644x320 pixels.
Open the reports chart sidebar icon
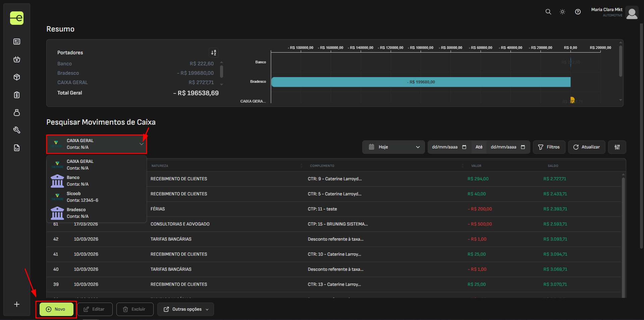click(x=17, y=148)
